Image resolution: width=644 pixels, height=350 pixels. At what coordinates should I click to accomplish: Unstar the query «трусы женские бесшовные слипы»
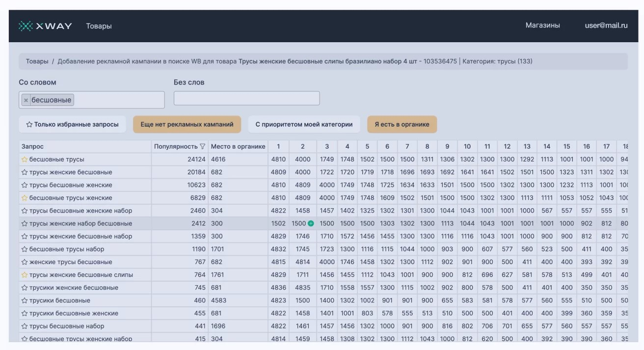pos(24,275)
